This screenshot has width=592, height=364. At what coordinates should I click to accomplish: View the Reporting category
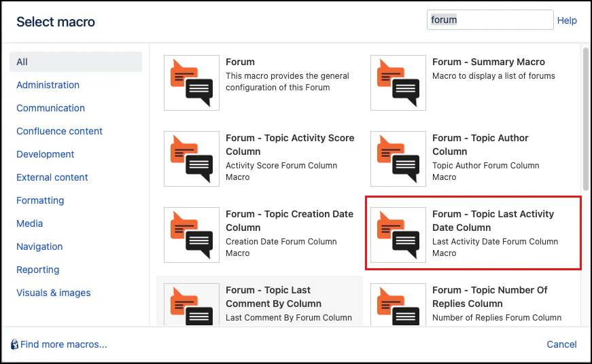click(38, 270)
